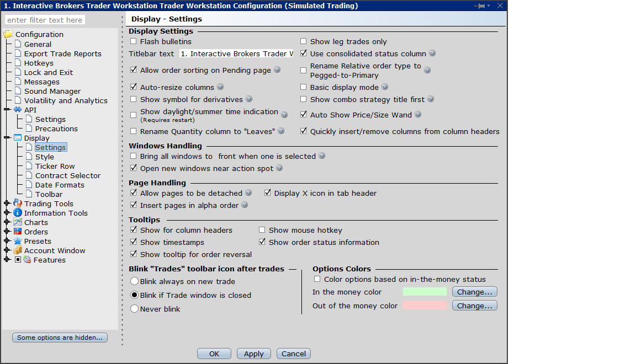This screenshot has height=364, width=636.
Task: Click the green In the money color swatch
Action: coord(425,292)
